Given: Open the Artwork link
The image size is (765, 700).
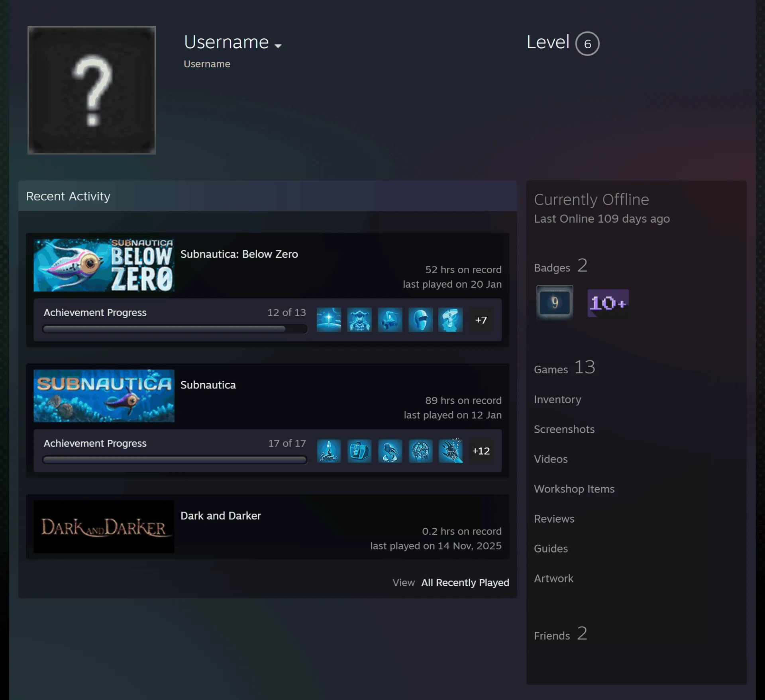Looking at the screenshot, I should click(553, 578).
